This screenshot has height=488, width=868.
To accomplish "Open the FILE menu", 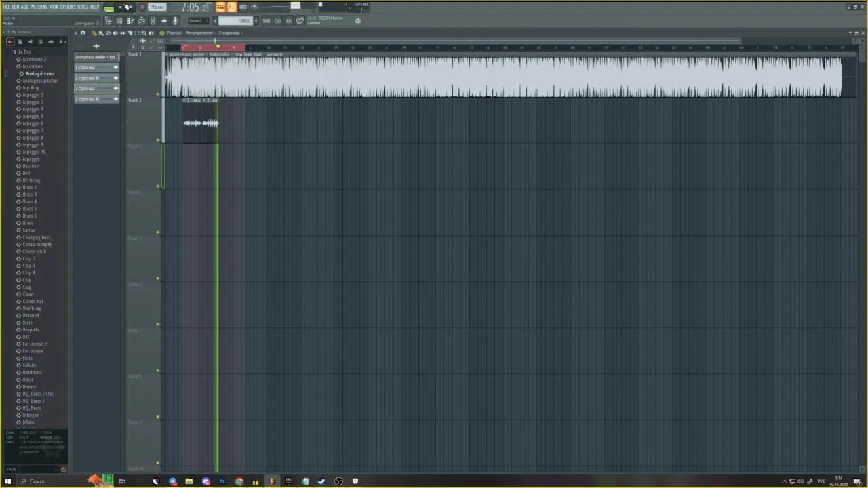I will coord(6,7).
